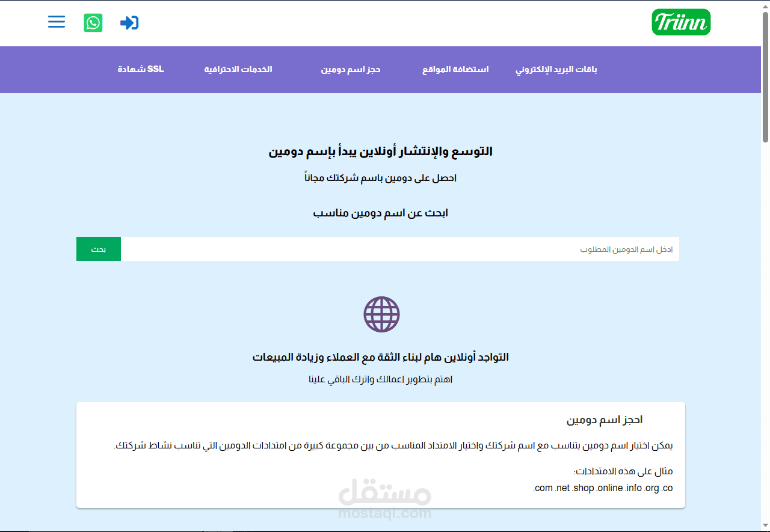Click the purple globe icon
The width and height of the screenshot is (770, 532).
click(381, 314)
